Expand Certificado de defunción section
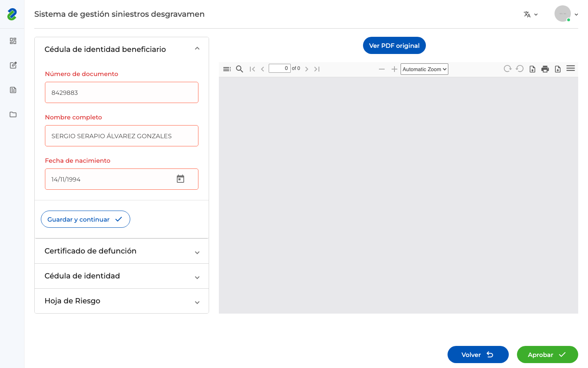Screen dimensions: 588x368 pyautogui.click(x=122, y=251)
